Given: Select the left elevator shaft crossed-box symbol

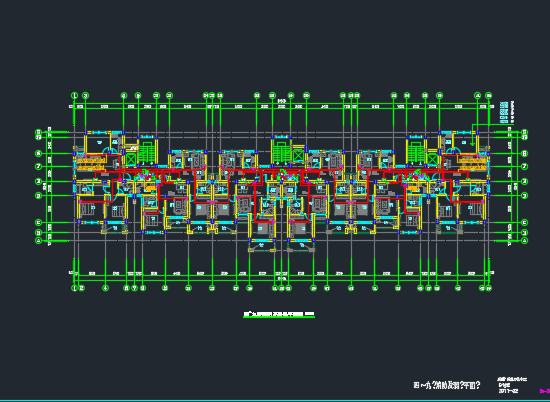Looking at the screenshot, I should point(131,159).
